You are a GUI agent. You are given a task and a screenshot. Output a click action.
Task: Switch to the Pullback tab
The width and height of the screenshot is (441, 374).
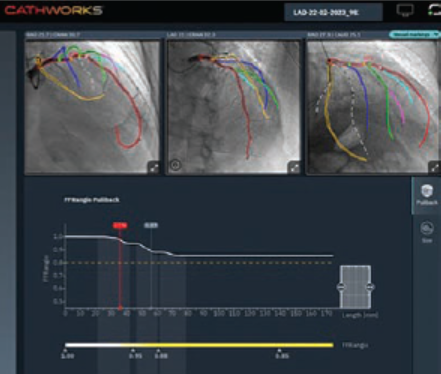427,195
